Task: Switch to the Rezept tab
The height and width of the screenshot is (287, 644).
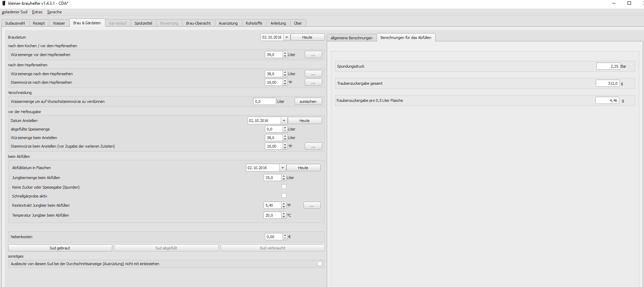Action: click(x=39, y=23)
